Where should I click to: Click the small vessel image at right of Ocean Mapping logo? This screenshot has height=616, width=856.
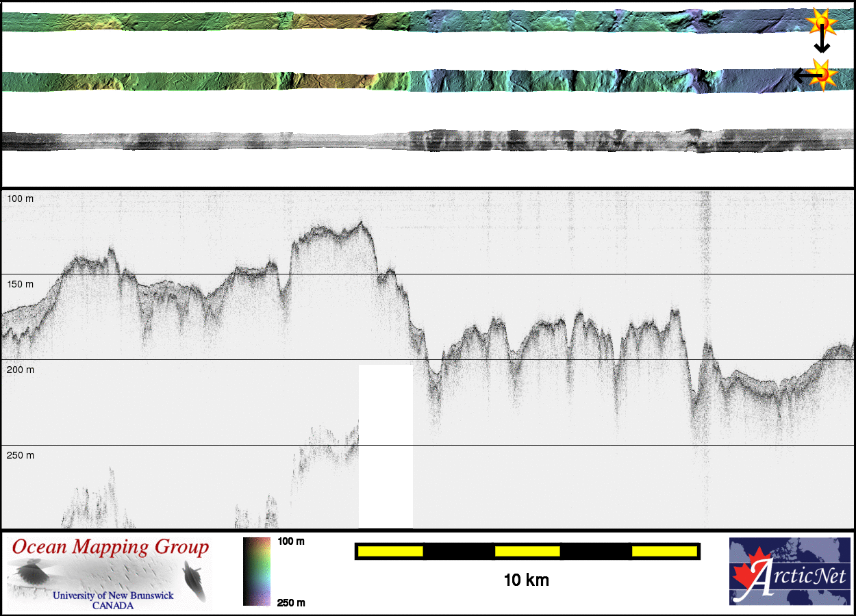[192, 580]
